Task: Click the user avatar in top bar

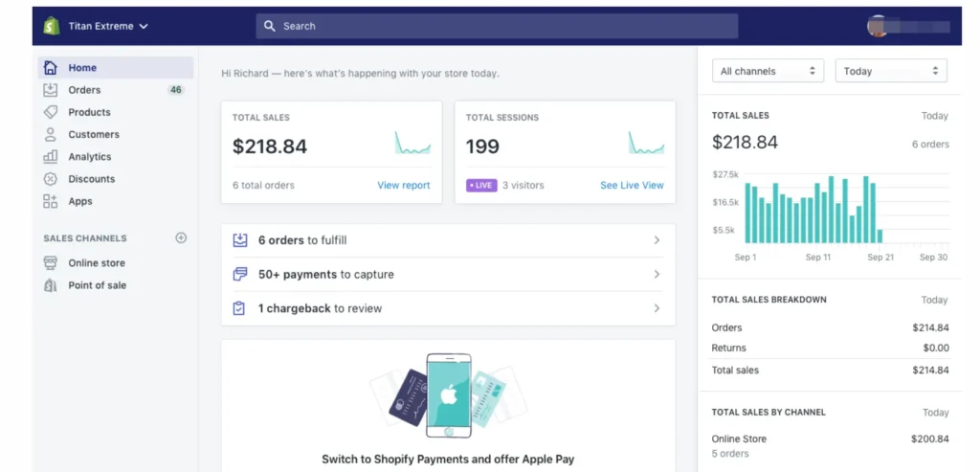Action: [878, 26]
